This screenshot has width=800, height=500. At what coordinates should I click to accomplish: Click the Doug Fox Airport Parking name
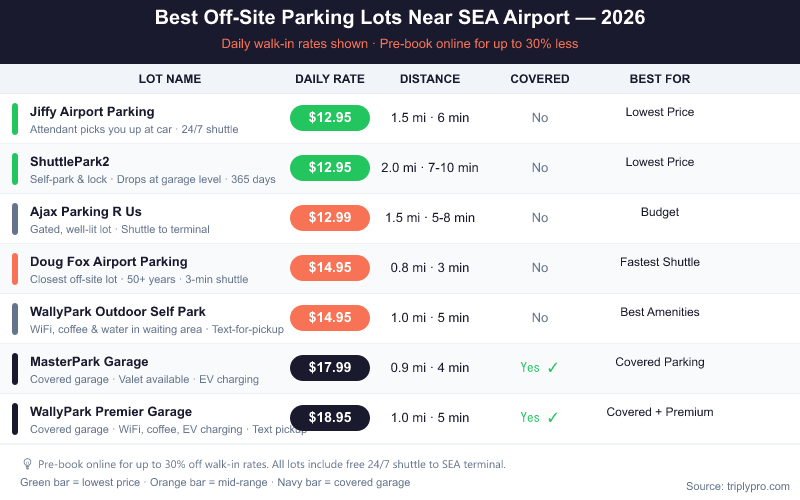[x=108, y=262]
